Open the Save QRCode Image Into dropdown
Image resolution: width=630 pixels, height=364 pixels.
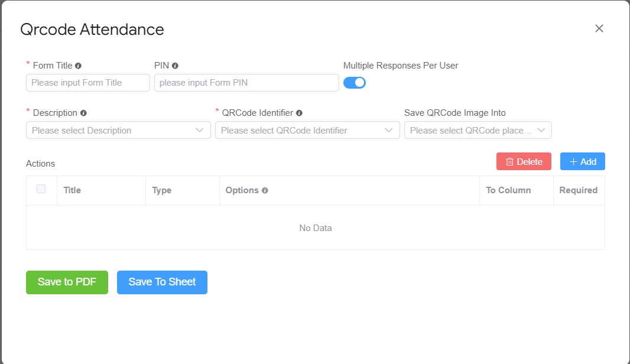pyautogui.click(x=478, y=130)
